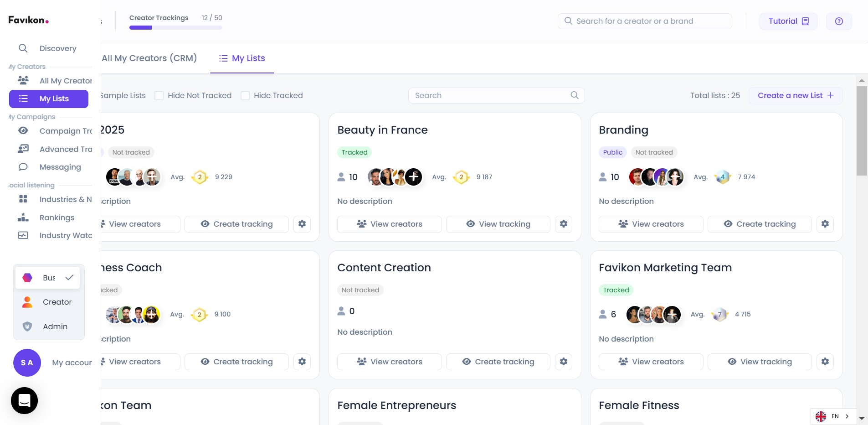Click the SA account avatar
Screen dimensions: 868x425
tap(27, 363)
